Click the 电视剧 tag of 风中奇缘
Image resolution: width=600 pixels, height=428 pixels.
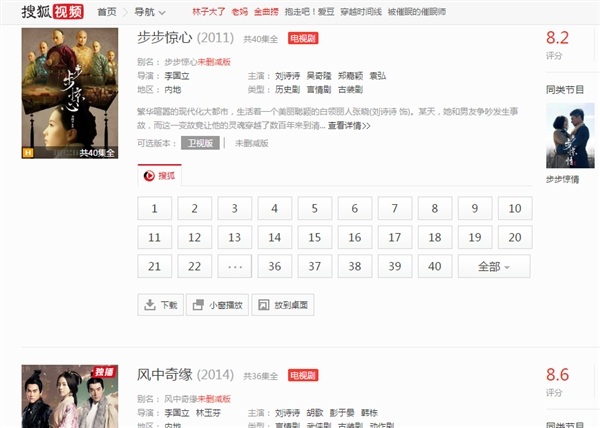point(303,375)
